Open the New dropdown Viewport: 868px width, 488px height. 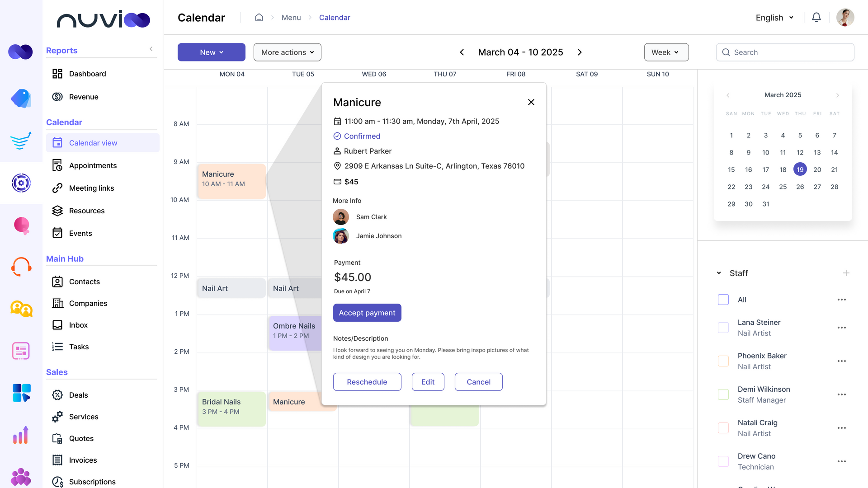point(211,52)
